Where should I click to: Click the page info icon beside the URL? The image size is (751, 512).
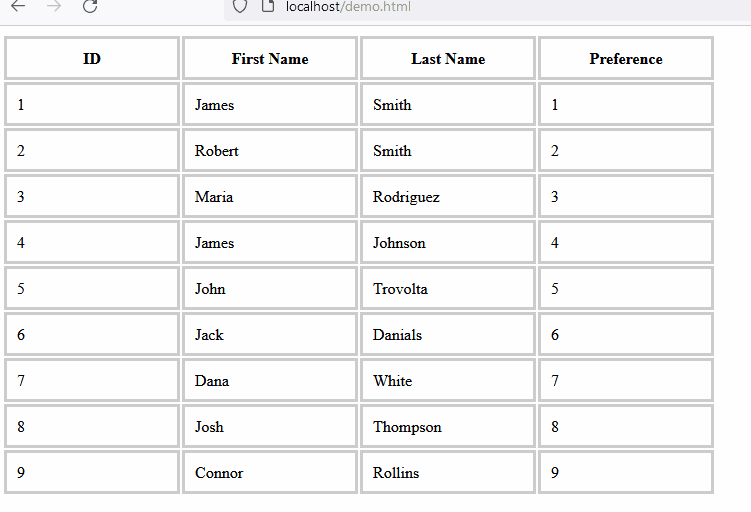pos(268,6)
